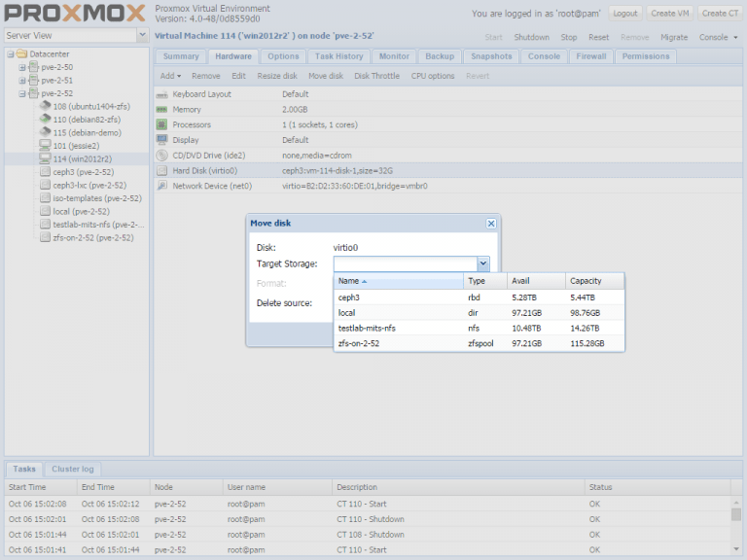Image resolution: width=747 pixels, height=560 pixels.
Task: Click storage icon for iso-templates (pve-2-52)
Action: pyautogui.click(x=46, y=198)
